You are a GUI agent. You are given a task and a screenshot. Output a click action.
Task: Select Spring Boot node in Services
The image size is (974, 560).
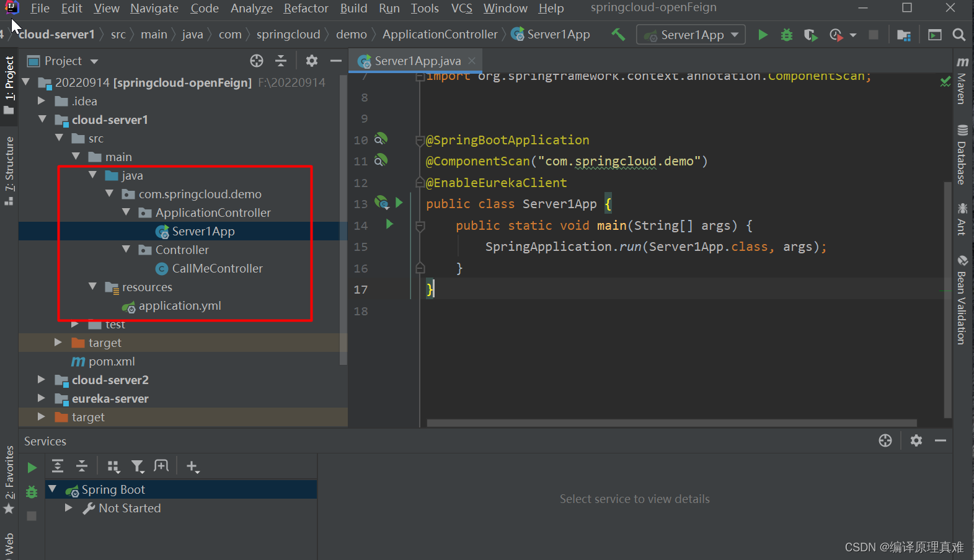[181, 489]
